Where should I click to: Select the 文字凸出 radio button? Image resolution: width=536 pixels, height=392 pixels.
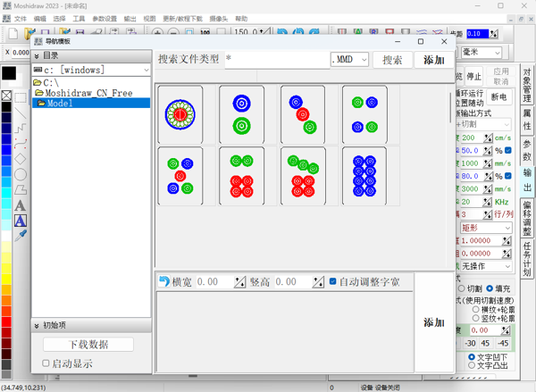point(472,365)
